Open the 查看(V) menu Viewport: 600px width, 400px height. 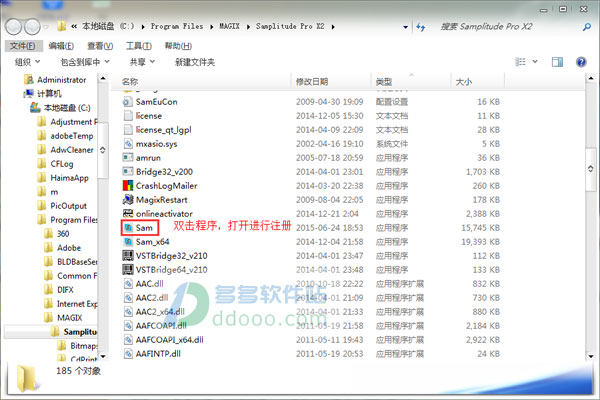(100, 46)
